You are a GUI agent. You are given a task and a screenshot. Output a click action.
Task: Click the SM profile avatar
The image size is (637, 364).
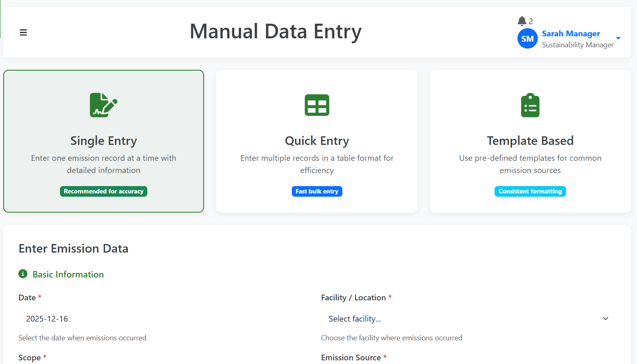(527, 38)
